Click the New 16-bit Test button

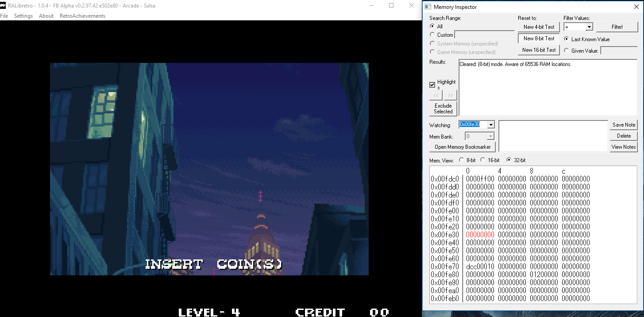coord(539,50)
